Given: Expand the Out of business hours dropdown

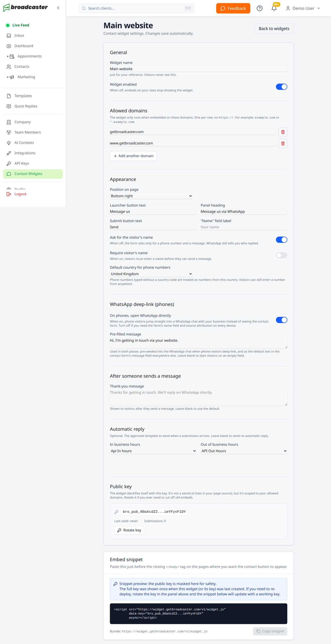Looking at the screenshot, I should pos(244,451).
